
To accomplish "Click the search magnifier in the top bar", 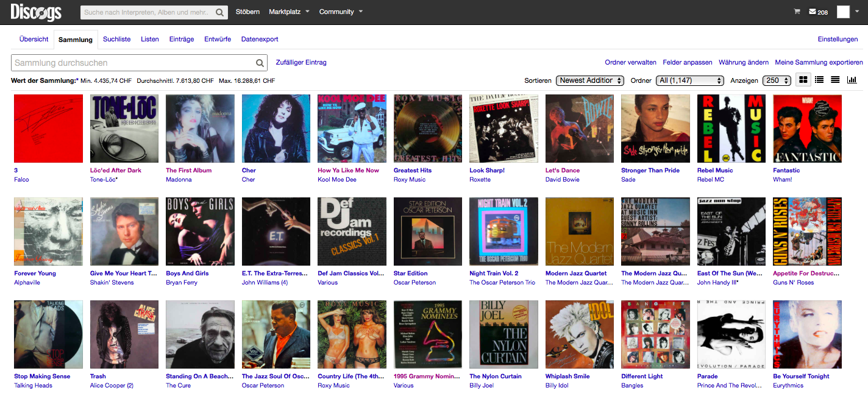I will (220, 12).
